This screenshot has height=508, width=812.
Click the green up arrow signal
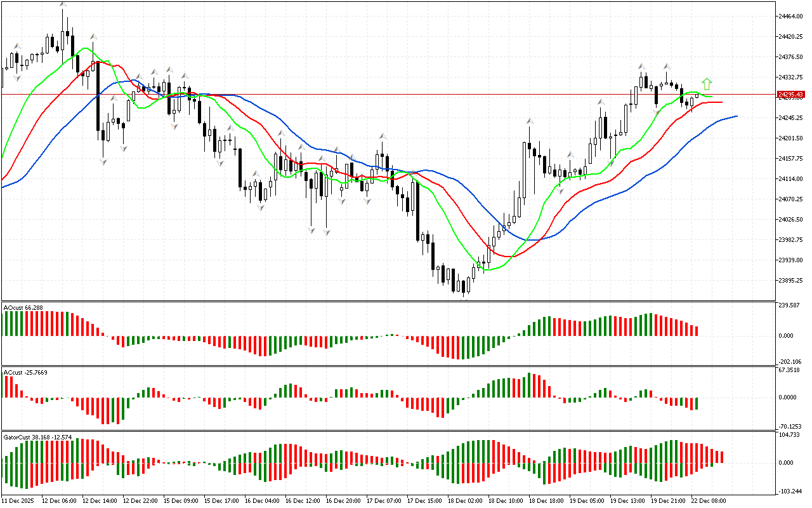[x=707, y=84]
